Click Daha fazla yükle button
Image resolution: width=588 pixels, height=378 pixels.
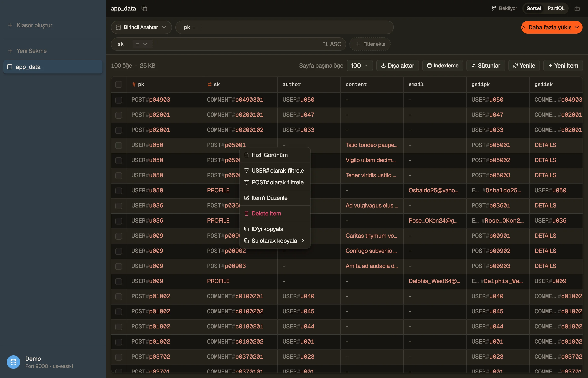click(x=546, y=27)
